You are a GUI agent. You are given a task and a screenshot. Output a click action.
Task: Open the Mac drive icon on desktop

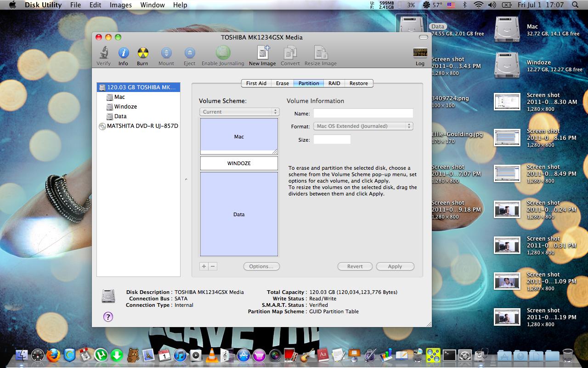507,29
